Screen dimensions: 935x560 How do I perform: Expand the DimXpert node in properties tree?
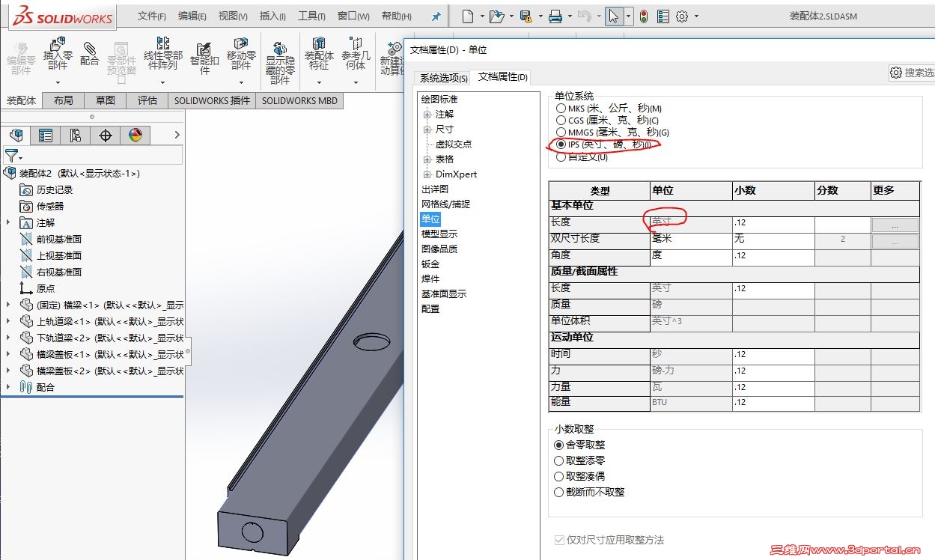tap(427, 174)
